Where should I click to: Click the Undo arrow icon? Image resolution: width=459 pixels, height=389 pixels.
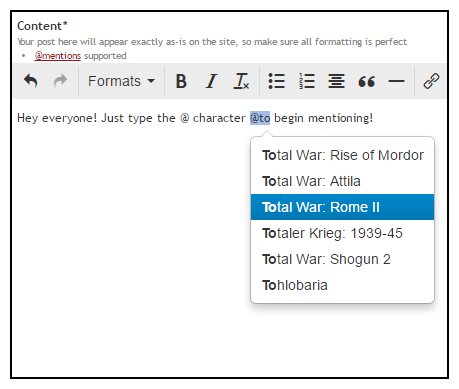[x=31, y=81]
